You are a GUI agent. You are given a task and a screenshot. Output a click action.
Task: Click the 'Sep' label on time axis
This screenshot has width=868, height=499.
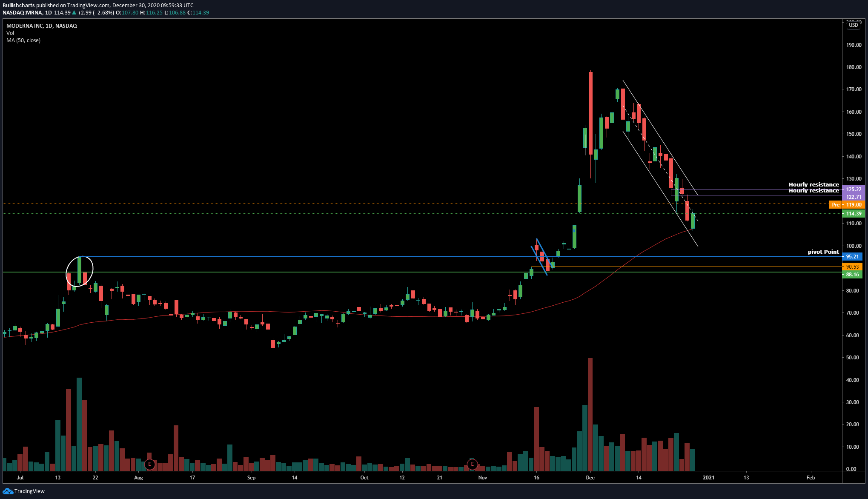[x=251, y=478]
